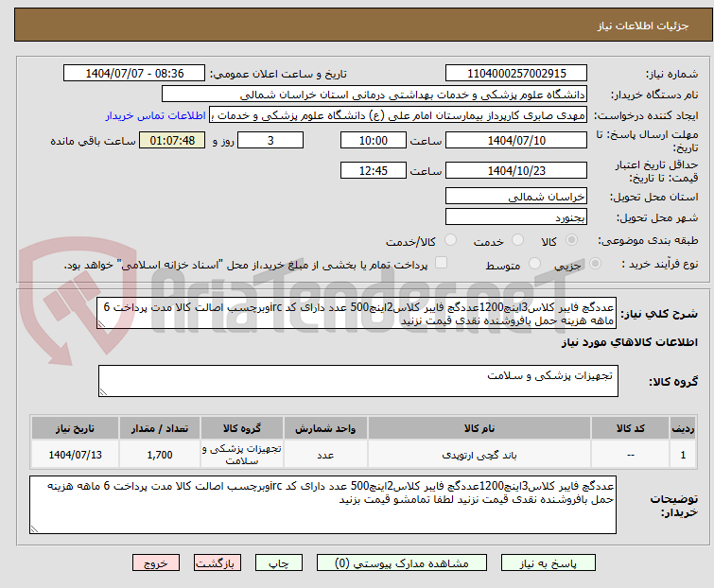Open اطلاعات تماس خریدار link
The image size is (714, 588).
[156, 115]
